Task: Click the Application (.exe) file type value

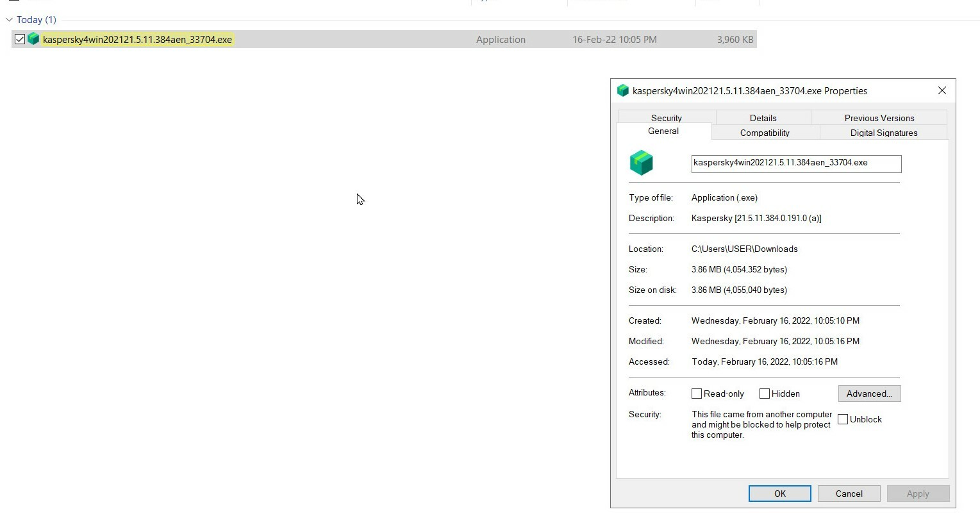Action: click(x=724, y=198)
